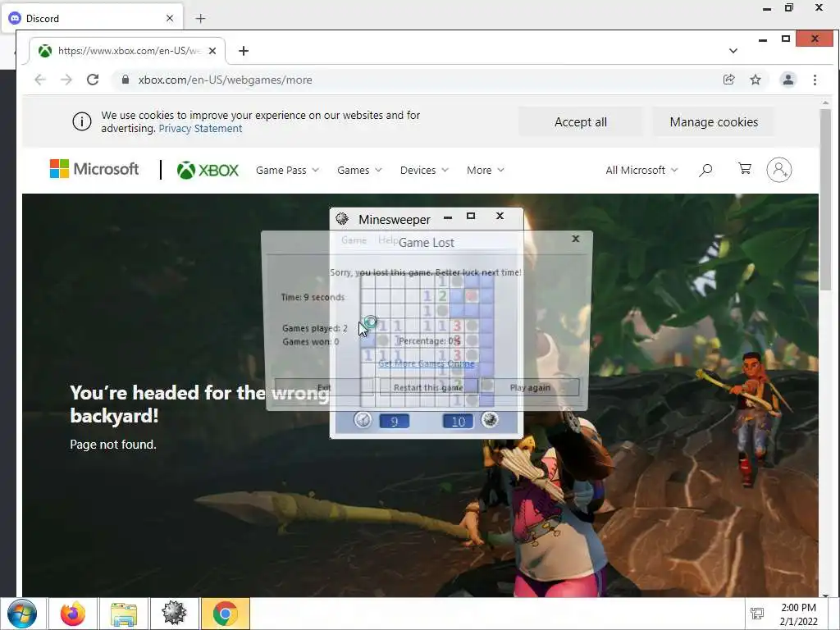The width and height of the screenshot is (840, 630).
Task: Select the Discord browser tab
Action: (x=91, y=18)
